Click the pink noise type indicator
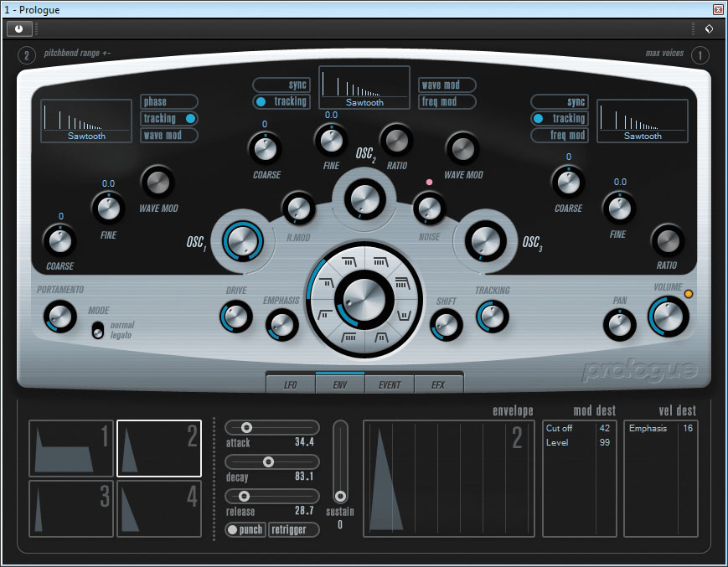Screen dimensions: 728x567 429,183
